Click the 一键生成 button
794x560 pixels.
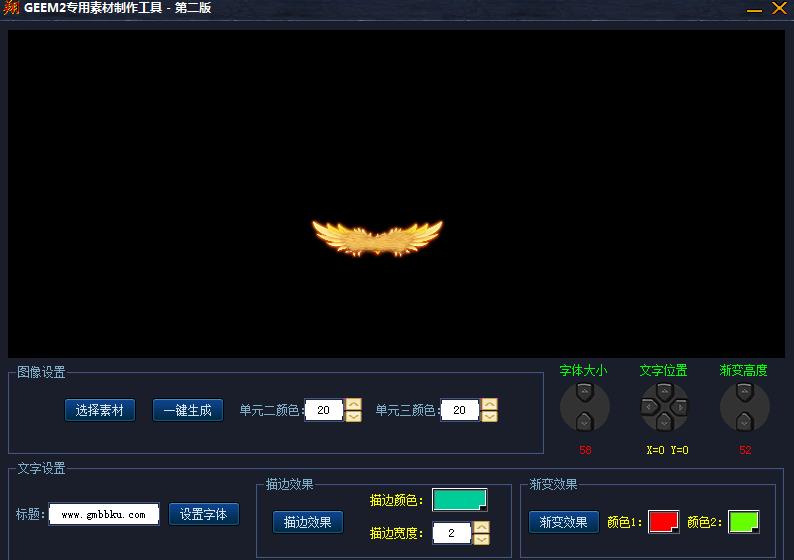pos(188,410)
